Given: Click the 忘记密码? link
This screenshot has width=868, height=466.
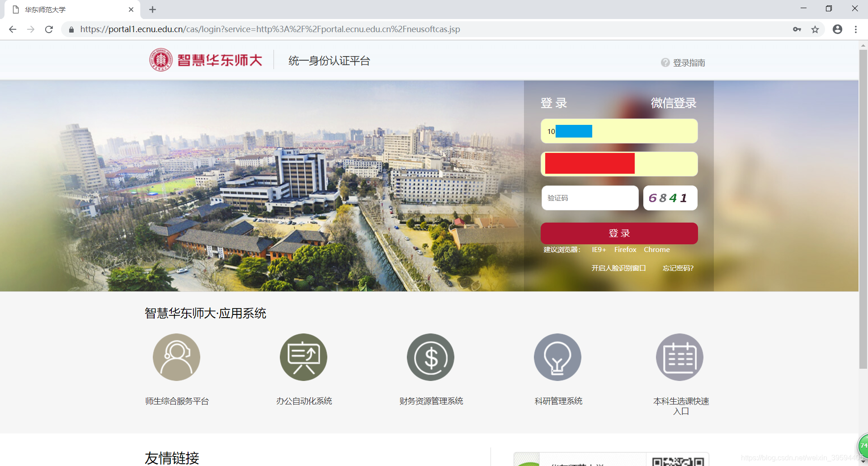Looking at the screenshot, I should [678, 268].
